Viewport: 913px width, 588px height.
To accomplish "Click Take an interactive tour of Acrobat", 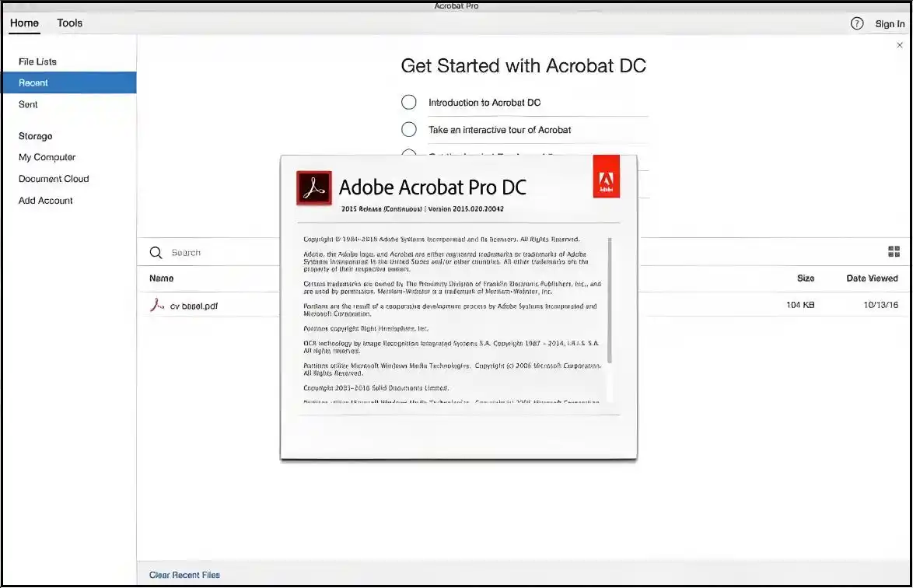I will click(499, 130).
